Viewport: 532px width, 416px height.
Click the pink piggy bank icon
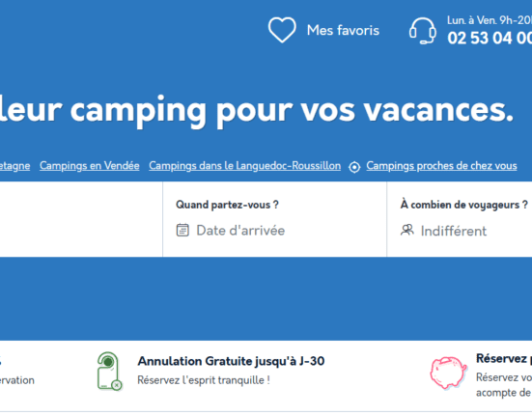[448, 372]
